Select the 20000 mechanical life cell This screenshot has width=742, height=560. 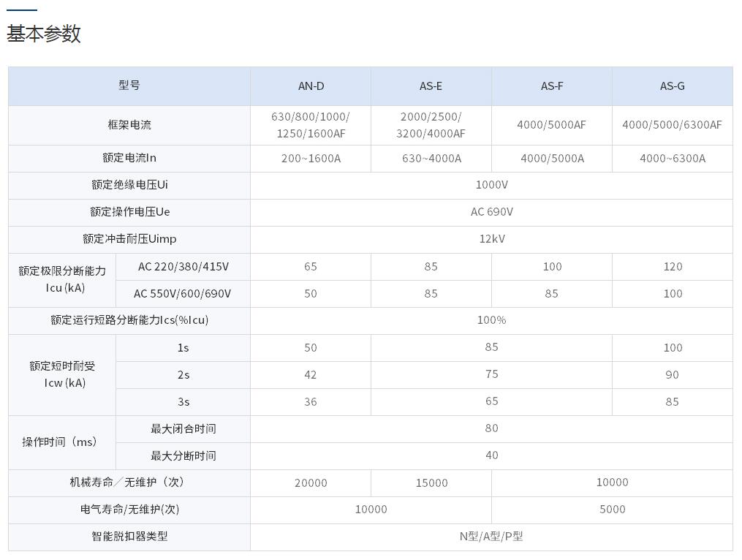pos(311,483)
